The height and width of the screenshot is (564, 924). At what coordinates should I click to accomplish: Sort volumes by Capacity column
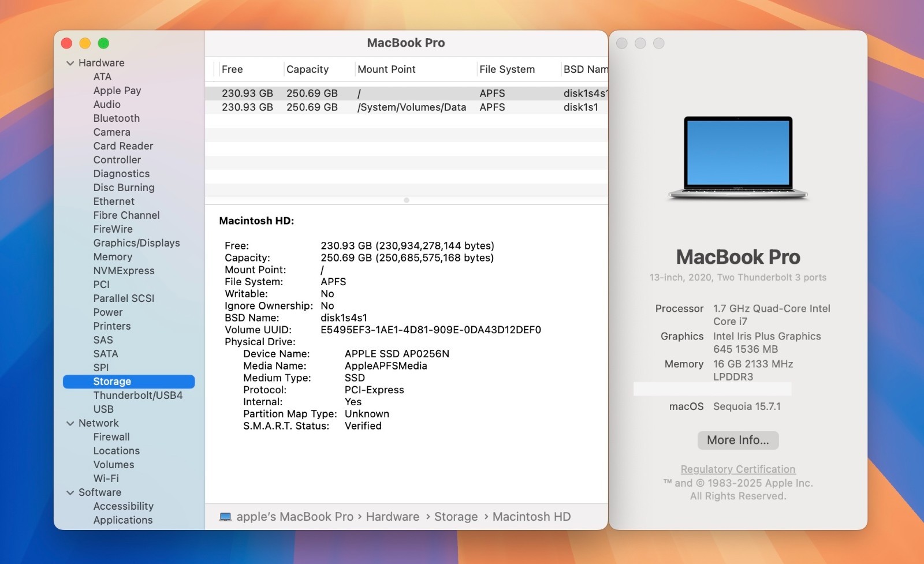click(x=307, y=69)
